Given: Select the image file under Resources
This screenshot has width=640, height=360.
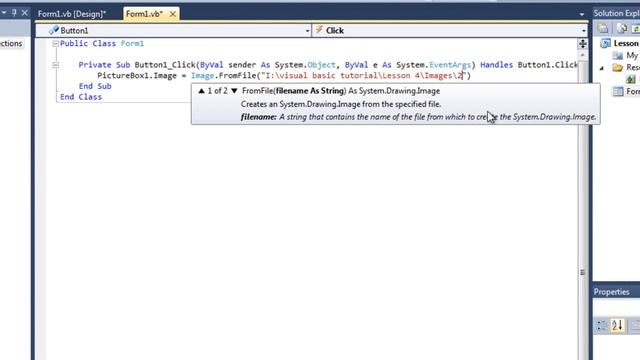Looking at the screenshot, I should click(631, 80).
